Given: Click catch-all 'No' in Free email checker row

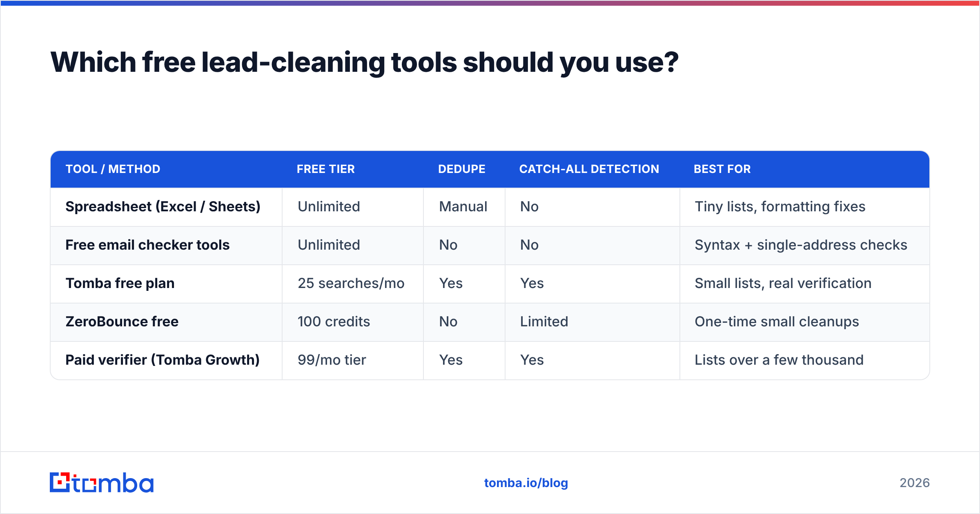Looking at the screenshot, I should click(529, 245).
